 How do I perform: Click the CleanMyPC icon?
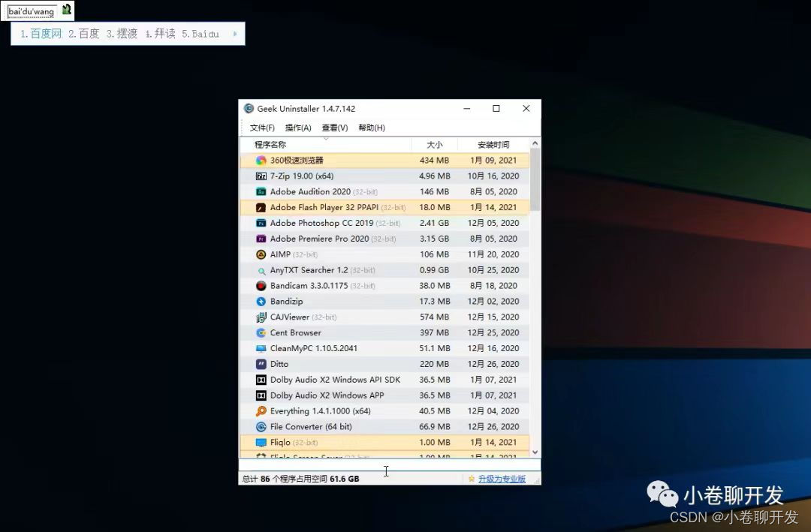261,348
